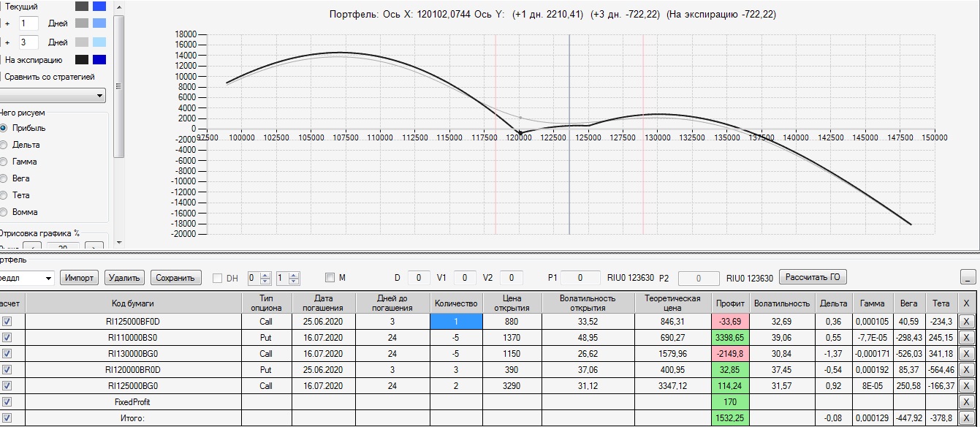Viewport: 980px width, 427px height.
Task: Click the days field containing 3
Action: pos(29,42)
